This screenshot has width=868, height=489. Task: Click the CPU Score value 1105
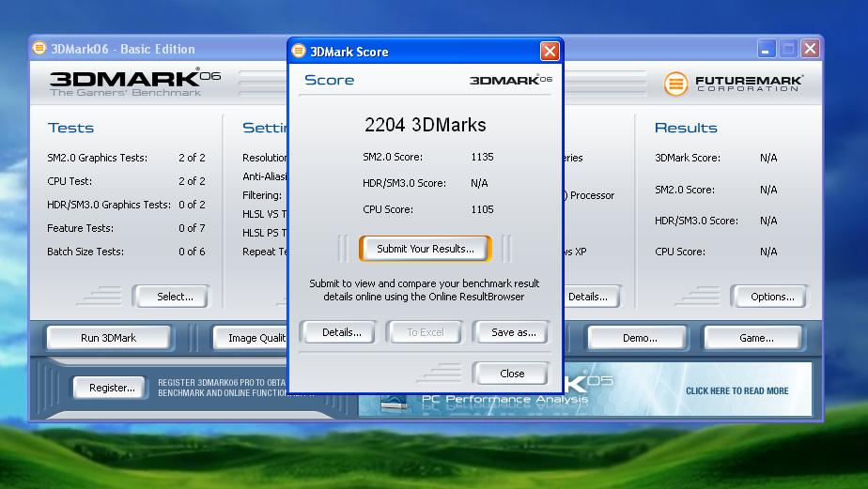tap(482, 209)
